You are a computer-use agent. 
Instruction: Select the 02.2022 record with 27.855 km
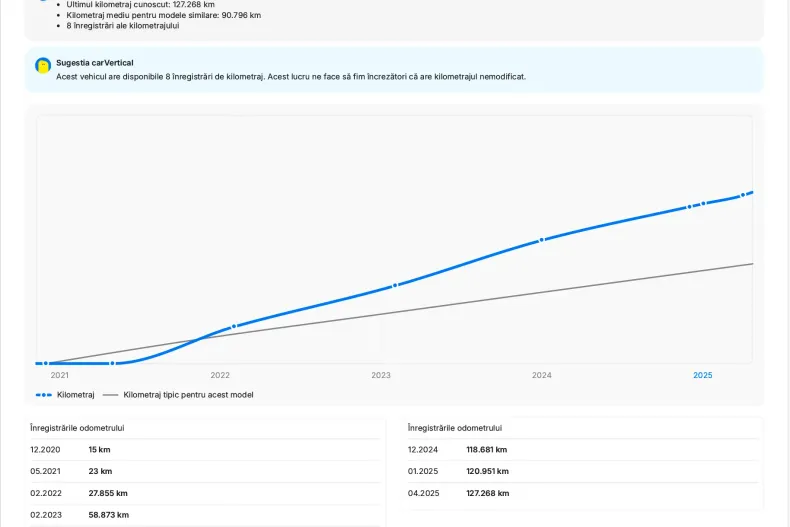click(x=204, y=493)
